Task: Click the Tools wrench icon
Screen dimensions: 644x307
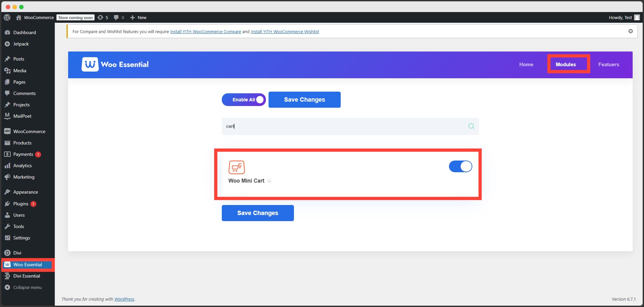Action: (7, 226)
